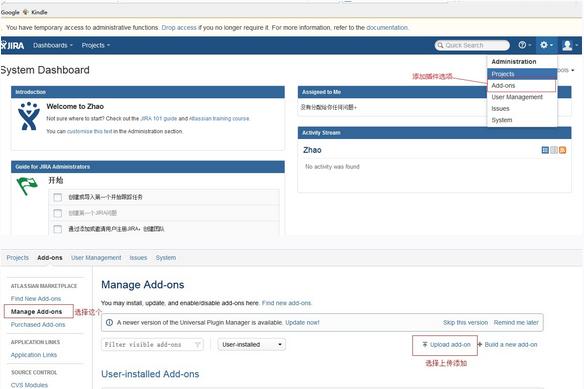Switch to the Projects admin tab
584x389 pixels.
point(18,257)
